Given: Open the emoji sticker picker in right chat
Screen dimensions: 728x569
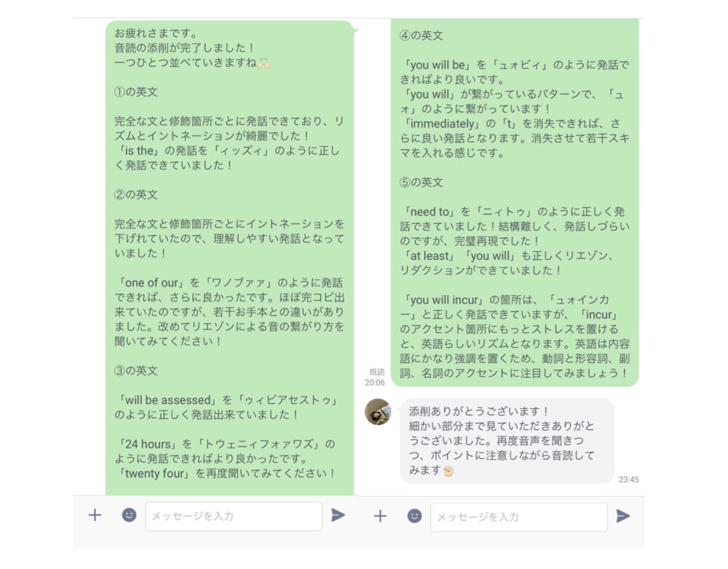Looking at the screenshot, I should click(415, 516).
